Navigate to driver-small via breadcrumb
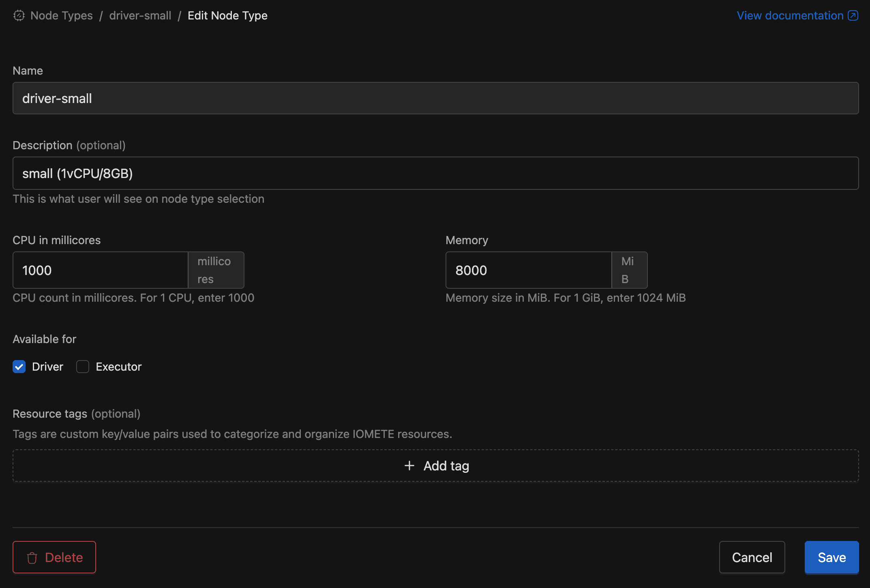The width and height of the screenshot is (870, 588). (140, 16)
